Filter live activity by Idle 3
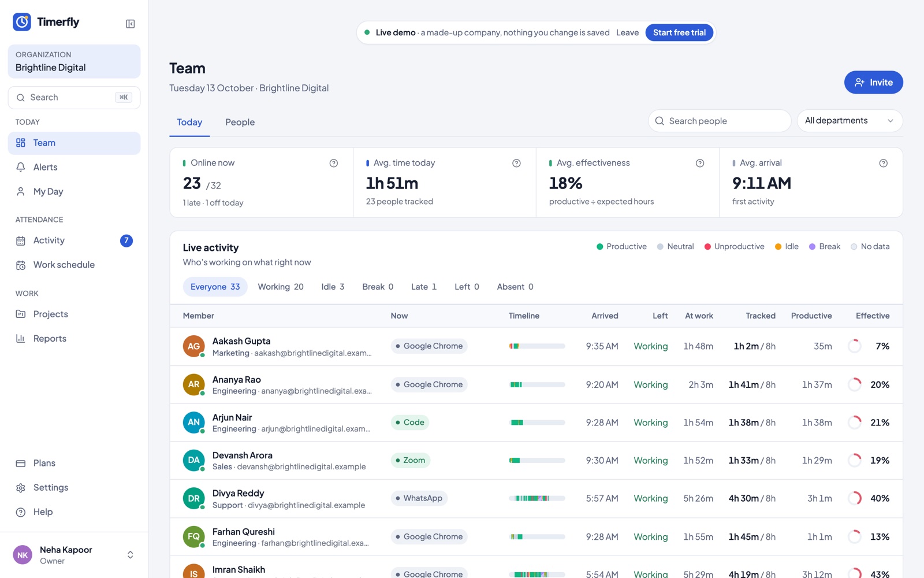Viewport: 924px width, 578px height. tap(333, 287)
